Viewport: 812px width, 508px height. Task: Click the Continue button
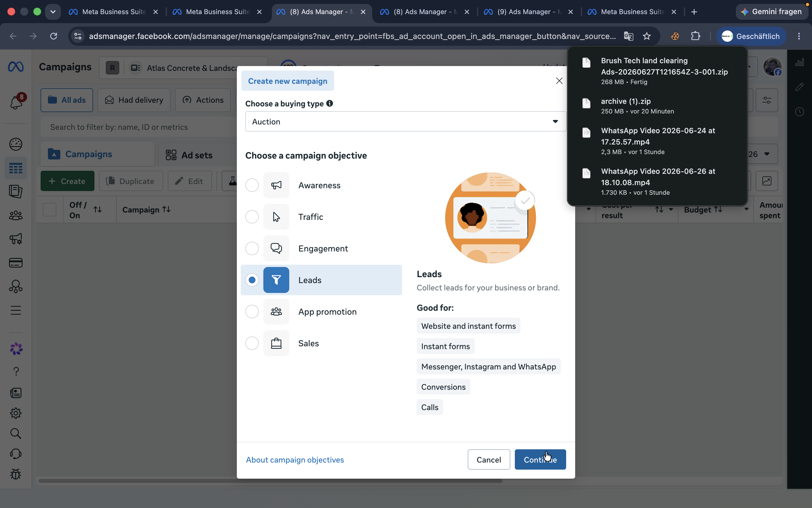(540, 459)
